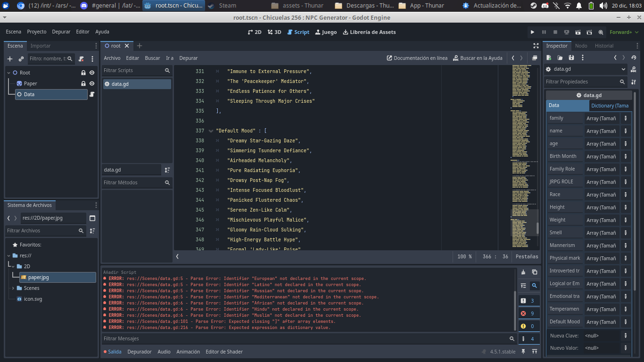Open object history clock icon in Inspector
This screenshot has height=362, width=644.
point(633,58)
